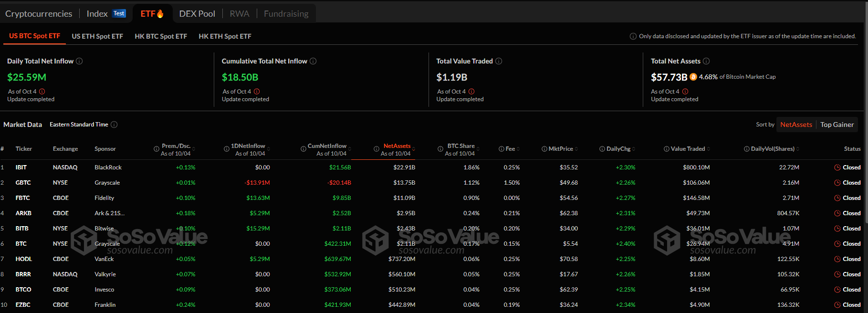Open the EZBC ticker row

point(23,305)
